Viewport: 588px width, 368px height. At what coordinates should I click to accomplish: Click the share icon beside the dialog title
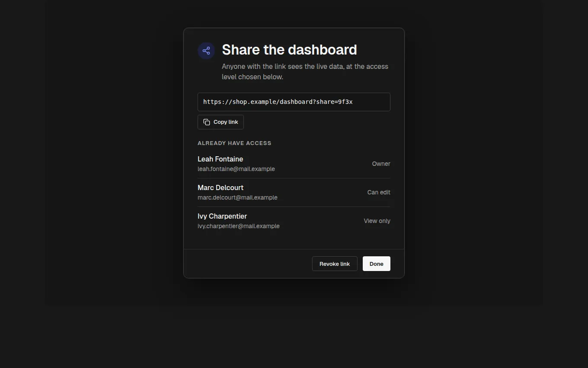coord(206,51)
